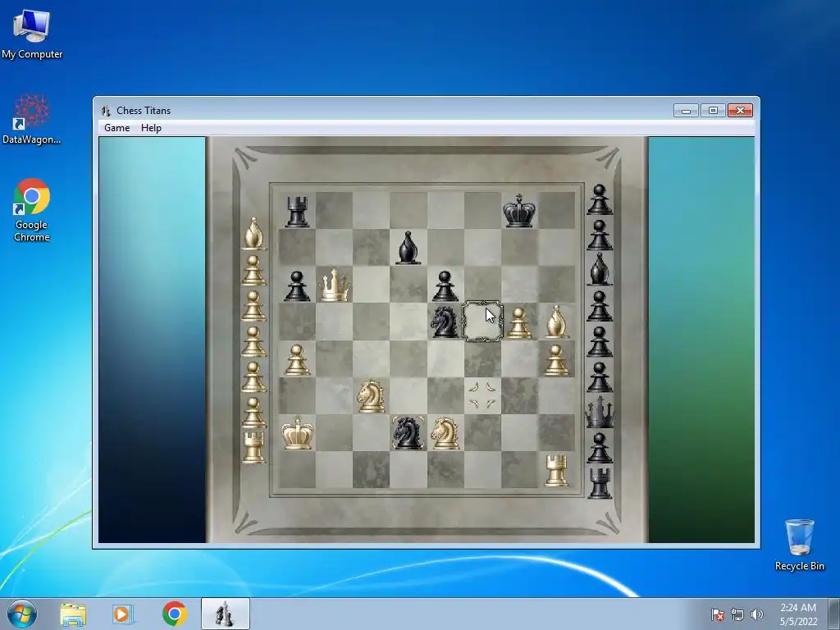Open Windows Explorer from the taskbar
The width and height of the screenshot is (840, 630).
(x=73, y=614)
